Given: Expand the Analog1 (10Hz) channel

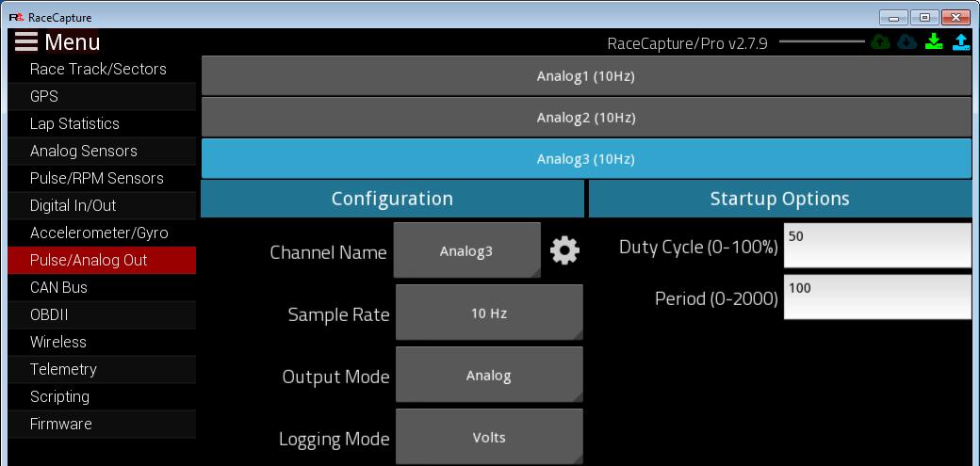Looking at the screenshot, I should tap(586, 76).
